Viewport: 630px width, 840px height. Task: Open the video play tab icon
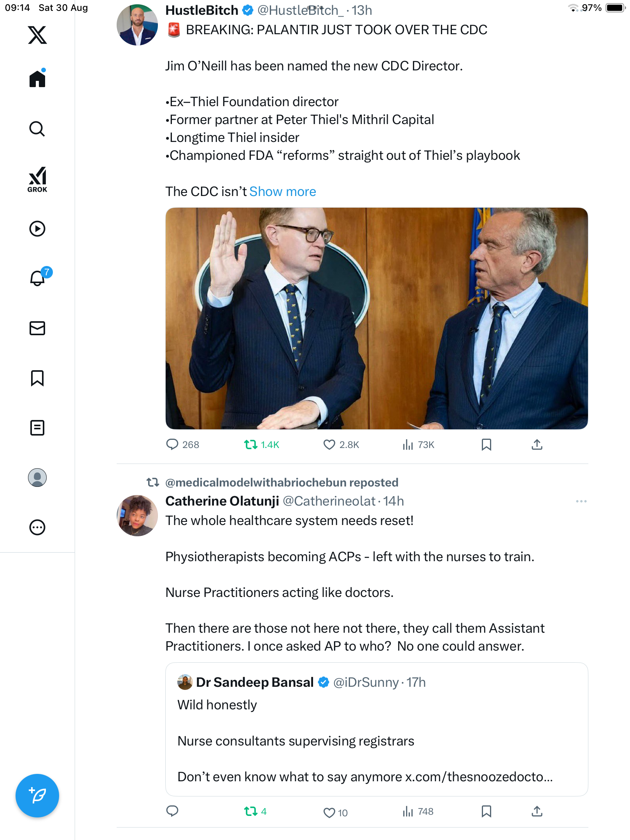(x=37, y=229)
